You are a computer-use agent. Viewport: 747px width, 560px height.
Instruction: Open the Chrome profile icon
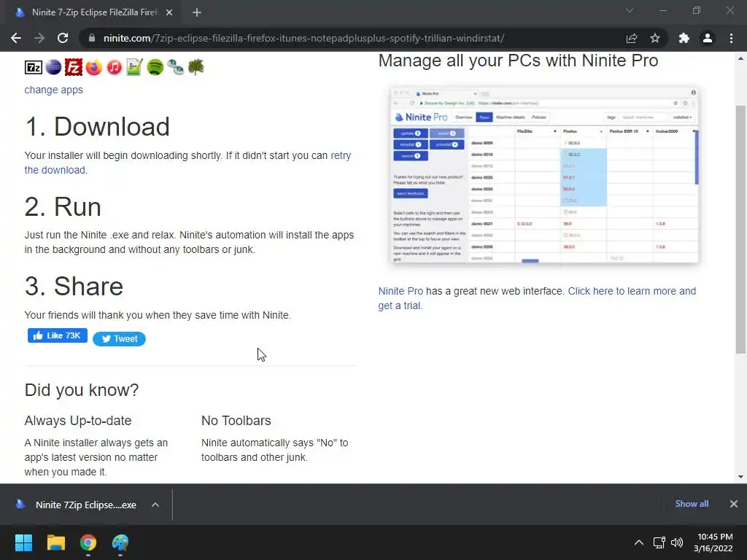point(708,38)
